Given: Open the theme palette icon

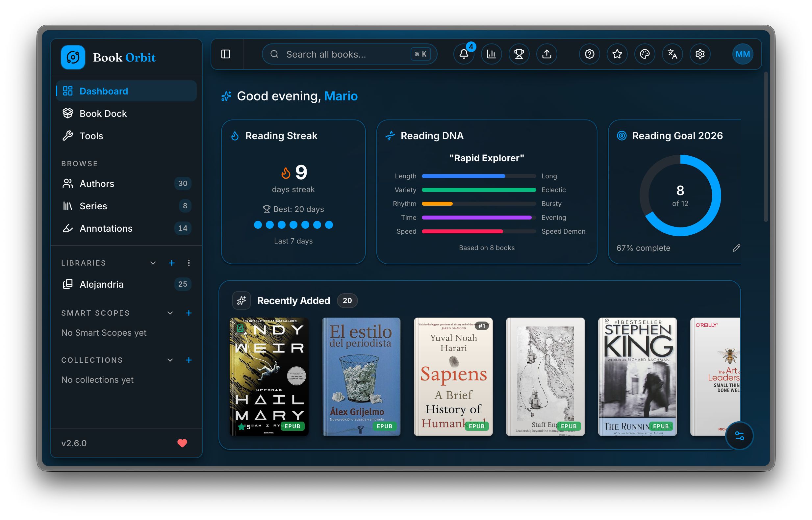Looking at the screenshot, I should click(645, 54).
